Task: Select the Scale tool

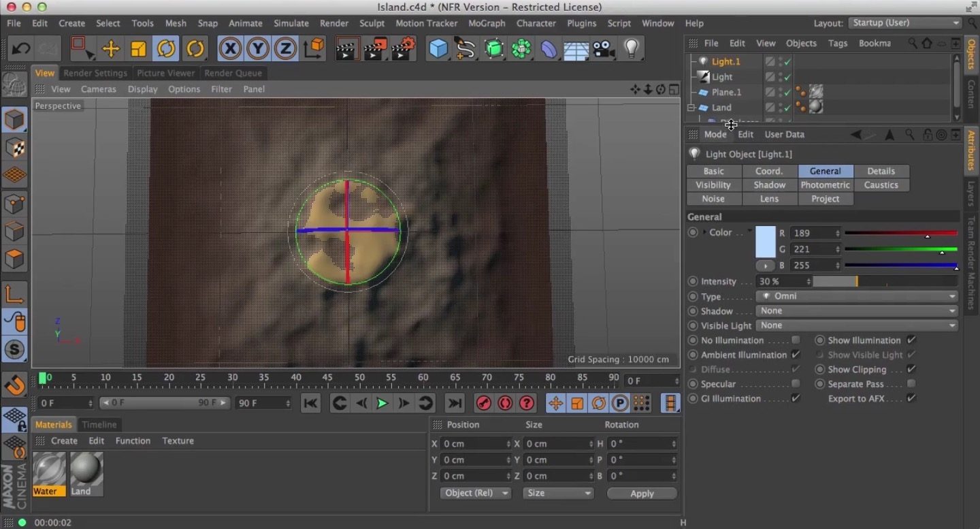Action: point(138,49)
